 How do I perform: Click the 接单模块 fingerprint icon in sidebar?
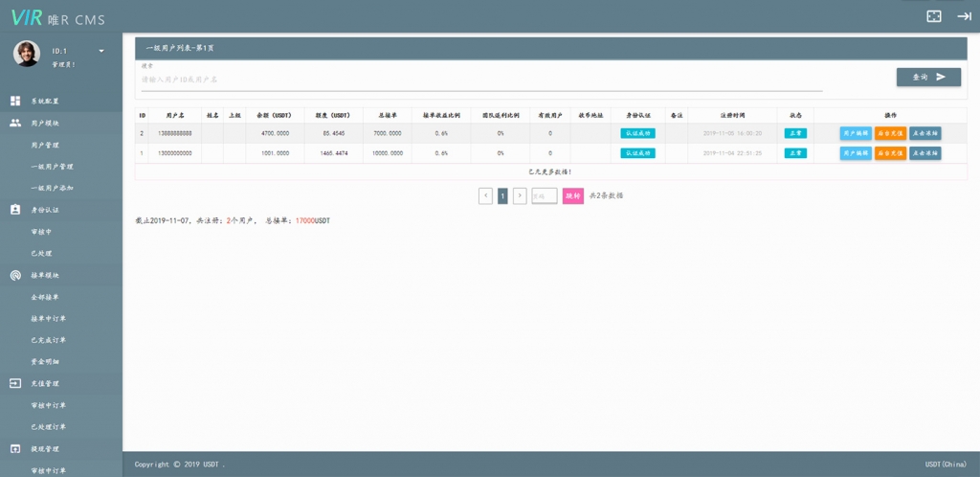[x=15, y=275]
